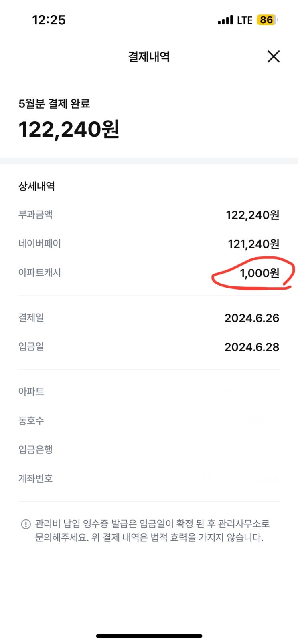Tap the cellular signal bars icon
298x644 pixels.
[225, 20]
